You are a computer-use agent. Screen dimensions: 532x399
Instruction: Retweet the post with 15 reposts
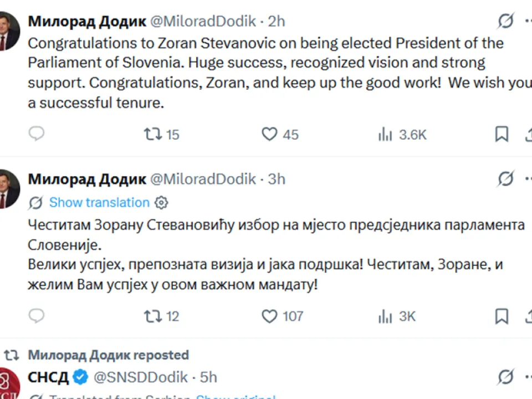(x=152, y=134)
